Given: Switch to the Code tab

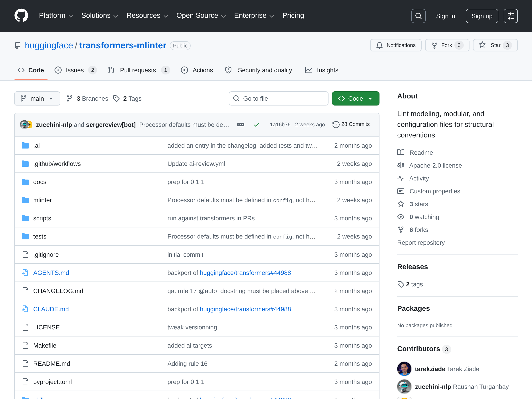Looking at the screenshot, I should [31, 70].
